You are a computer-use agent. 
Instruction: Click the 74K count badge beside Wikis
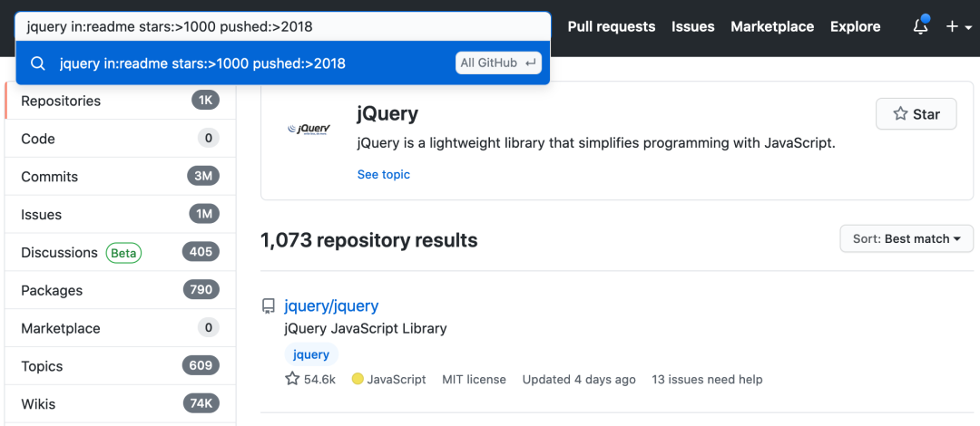click(x=201, y=404)
